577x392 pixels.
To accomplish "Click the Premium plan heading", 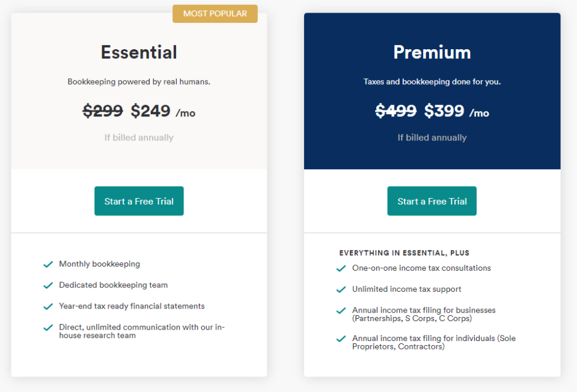I will coord(432,53).
